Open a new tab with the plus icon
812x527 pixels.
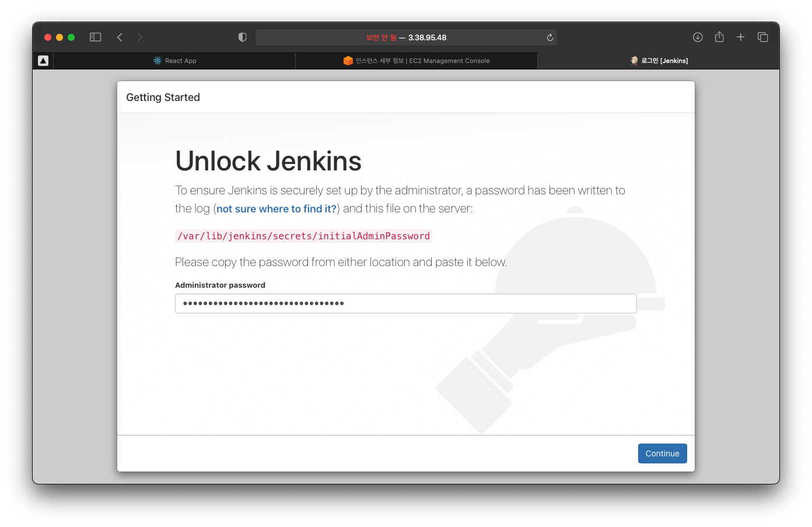(741, 37)
